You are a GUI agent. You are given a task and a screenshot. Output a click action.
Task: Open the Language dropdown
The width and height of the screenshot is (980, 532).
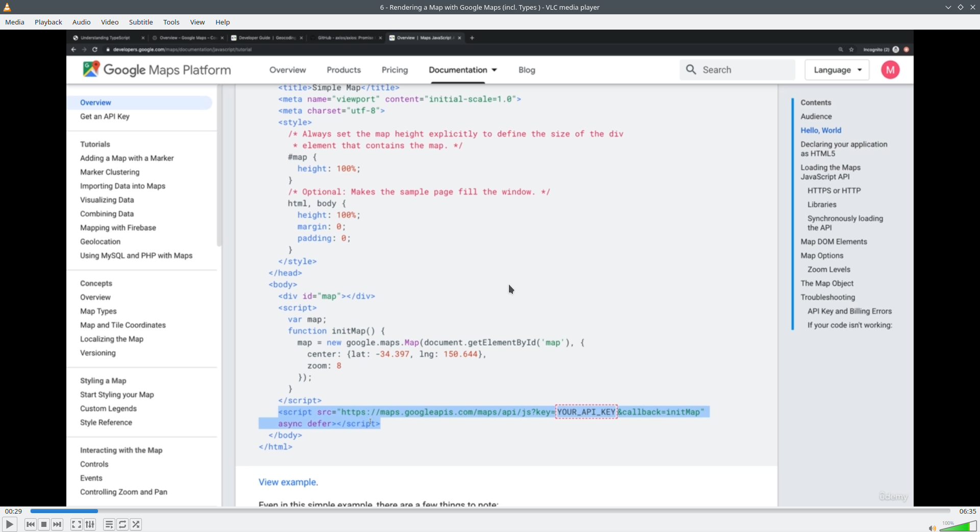pos(837,70)
